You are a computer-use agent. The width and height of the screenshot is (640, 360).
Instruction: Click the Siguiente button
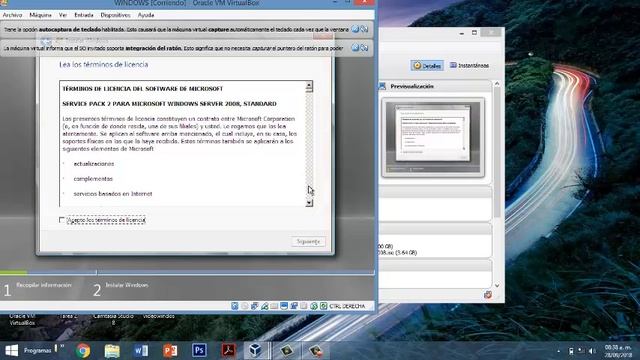pyautogui.click(x=309, y=241)
